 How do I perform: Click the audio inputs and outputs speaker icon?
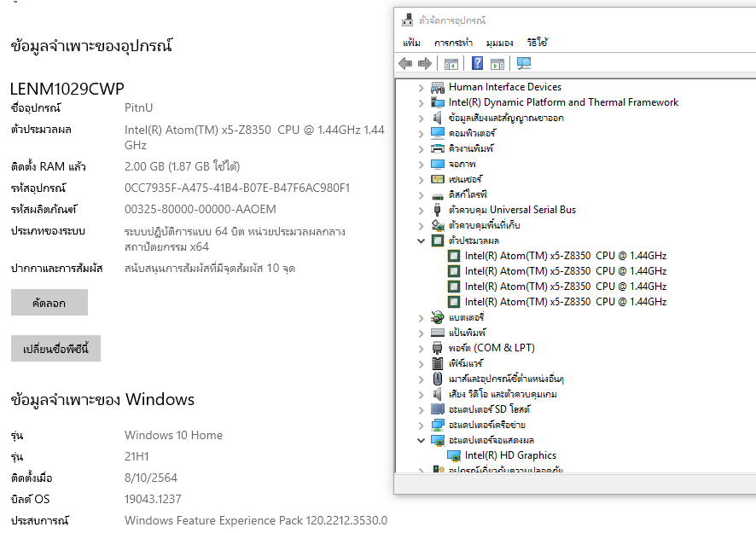pyautogui.click(x=438, y=118)
